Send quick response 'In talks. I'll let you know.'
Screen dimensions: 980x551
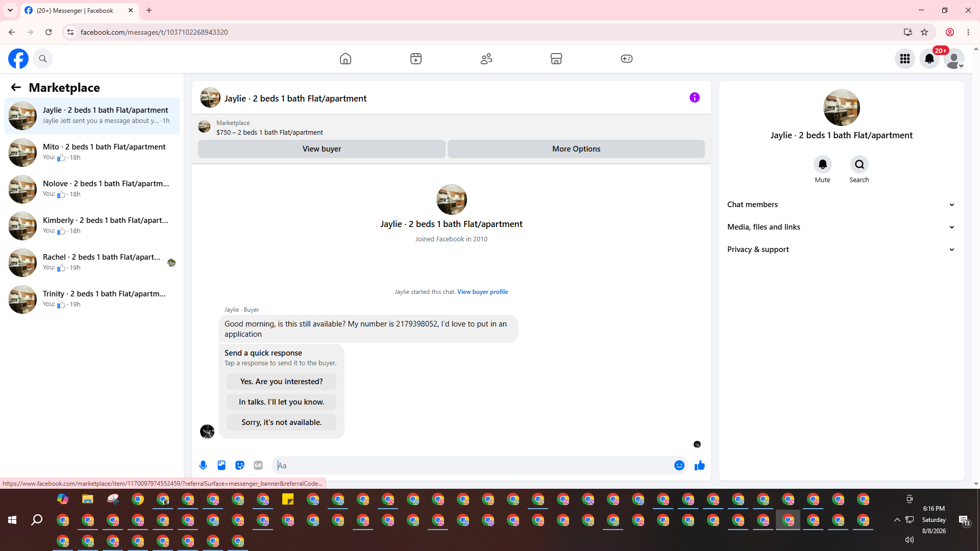(x=282, y=402)
